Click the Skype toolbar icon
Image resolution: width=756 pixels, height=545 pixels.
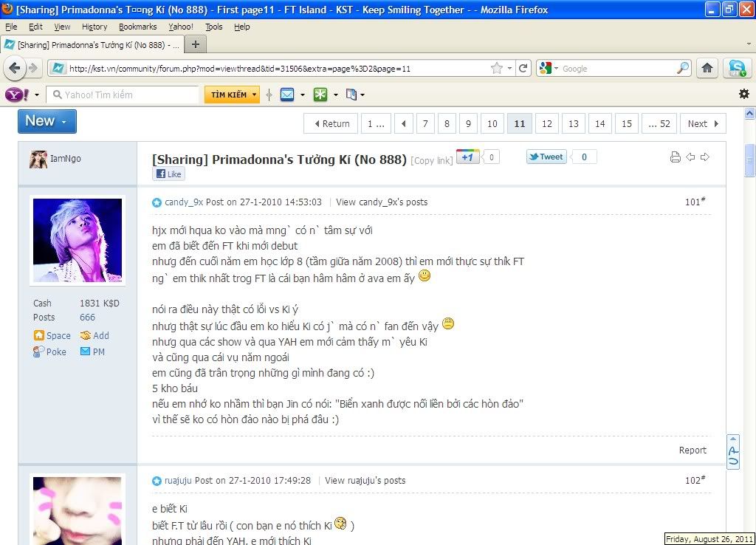point(737,68)
